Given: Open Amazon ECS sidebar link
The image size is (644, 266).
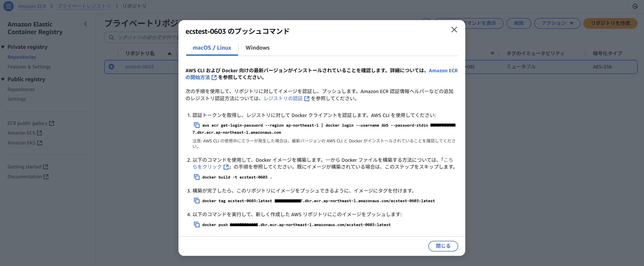Looking at the screenshot, I should [x=21, y=133].
